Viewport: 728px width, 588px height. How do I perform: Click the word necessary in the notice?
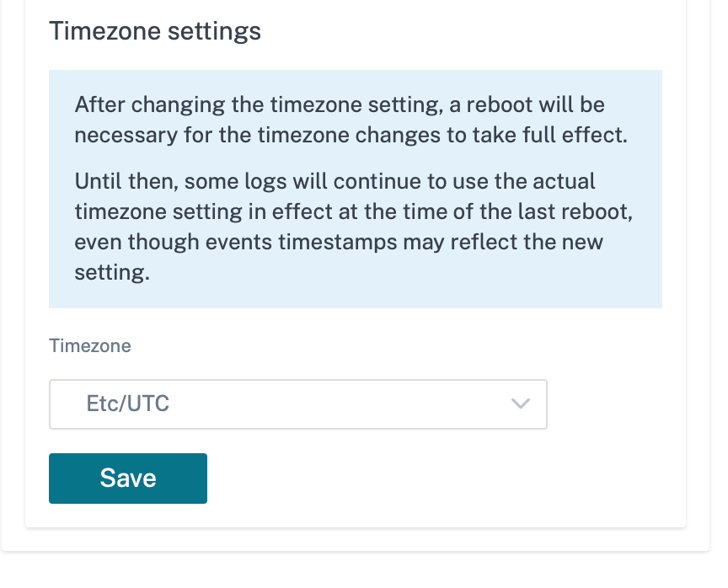coord(126,136)
